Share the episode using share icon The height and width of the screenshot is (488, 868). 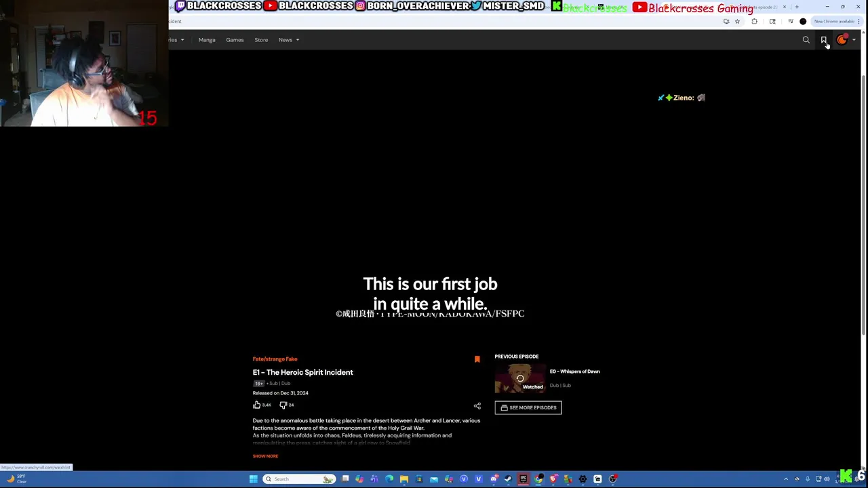(477, 406)
